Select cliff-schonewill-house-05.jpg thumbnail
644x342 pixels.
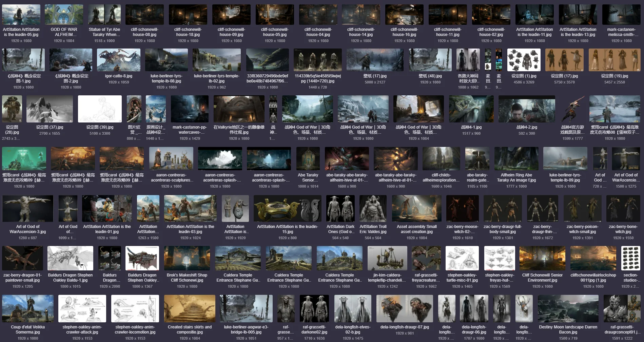tap(275, 14)
